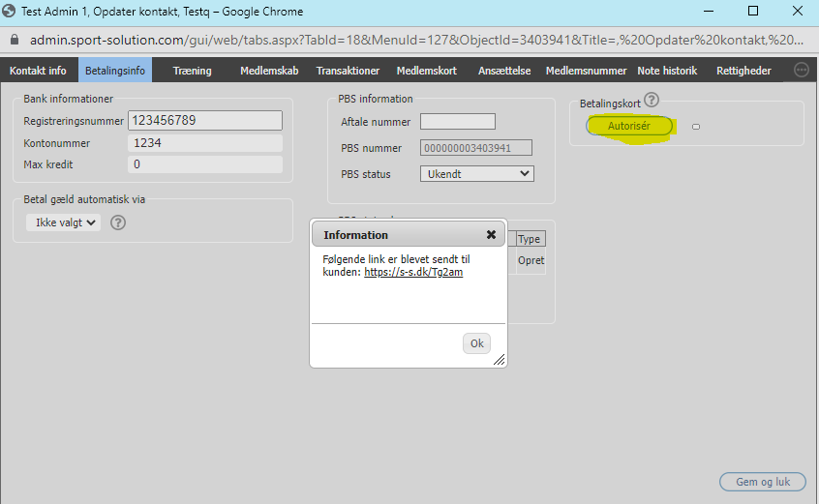
Task: Show more tabs via ellipsis icon
Action: coord(802,70)
